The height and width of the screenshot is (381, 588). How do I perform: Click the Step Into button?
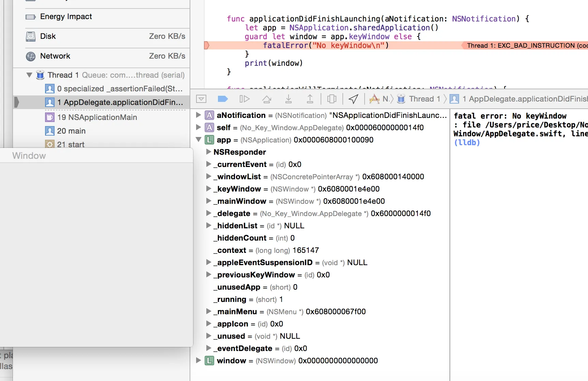click(x=289, y=99)
